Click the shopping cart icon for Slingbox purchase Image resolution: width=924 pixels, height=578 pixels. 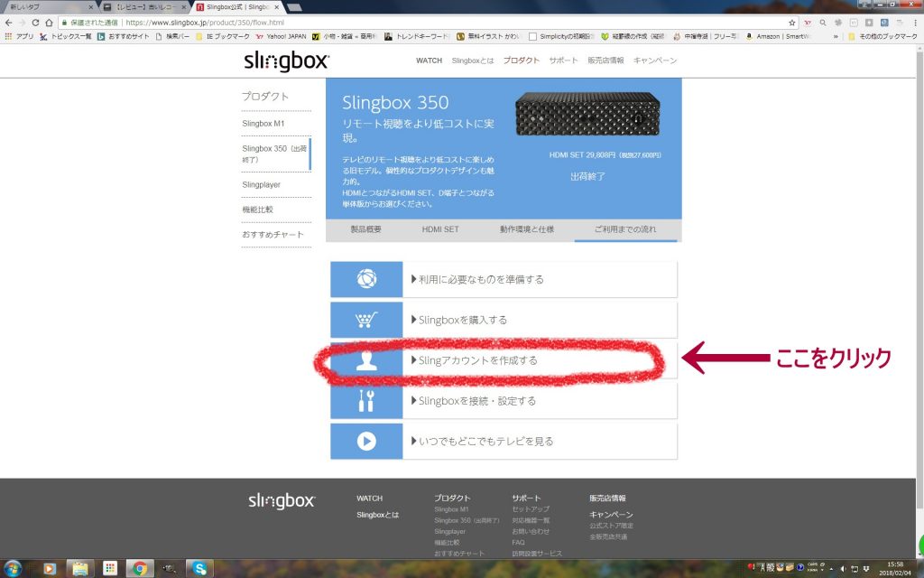coord(365,320)
